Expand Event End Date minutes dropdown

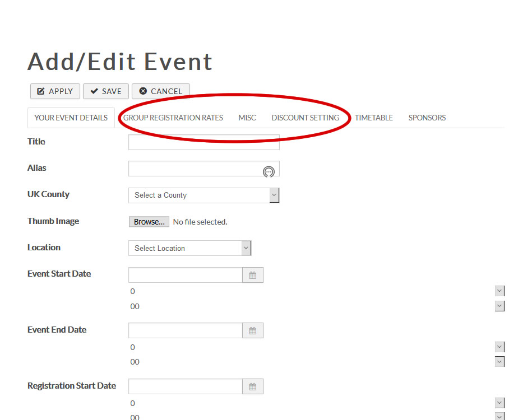tap(499, 362)
